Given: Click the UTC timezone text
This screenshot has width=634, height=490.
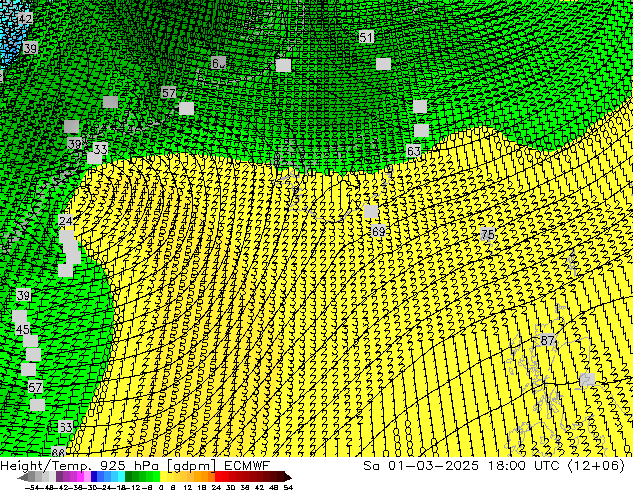Looking at the screenshot, I should tap(547, 466).
